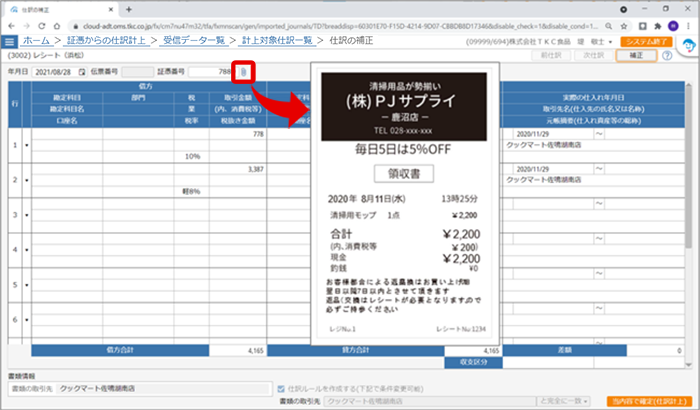Click row 1 amount cell 778
The height and width of the screenshot is (410, 700).
238,134
